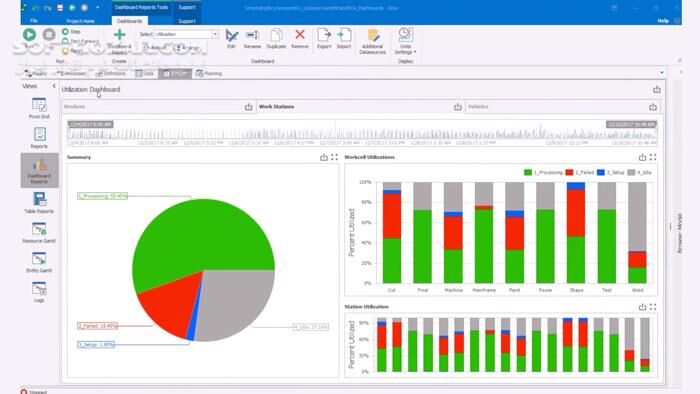
Task: Click the 2_Failed legend swatch
Action: click(569, 172)
